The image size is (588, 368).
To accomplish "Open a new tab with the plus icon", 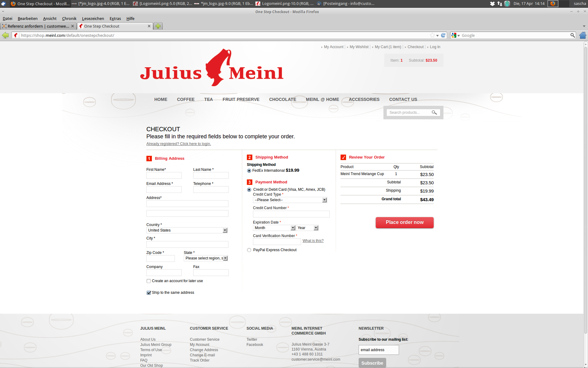I will point(158,26).
